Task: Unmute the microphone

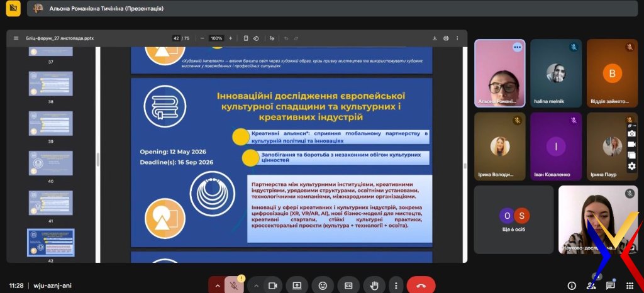Action: 234,285
